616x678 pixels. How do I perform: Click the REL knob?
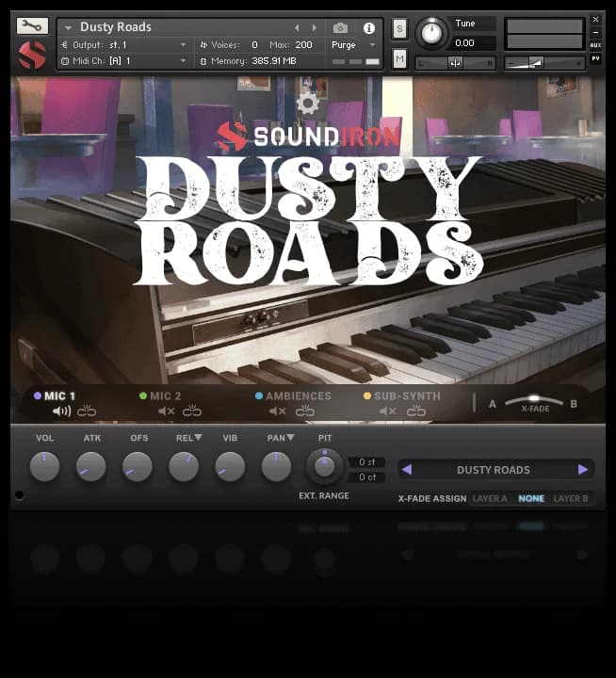(184, 466)
